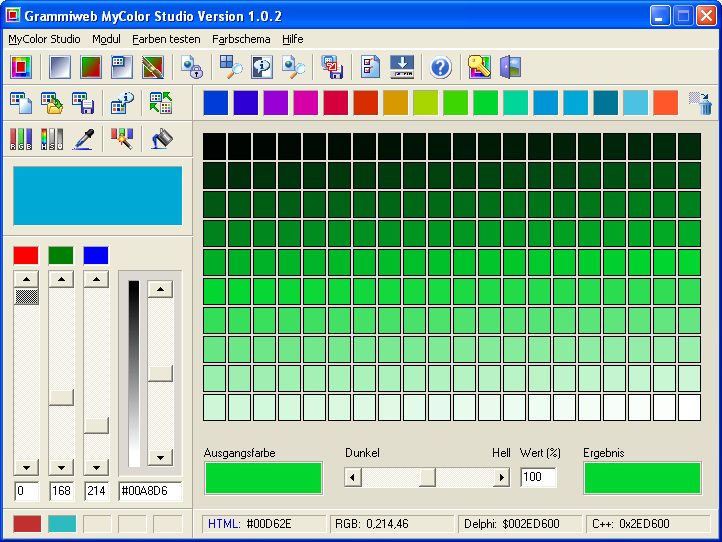Open the checklist options icon
The height and width of the screenshot is (542, 722).
coord(370,67)
